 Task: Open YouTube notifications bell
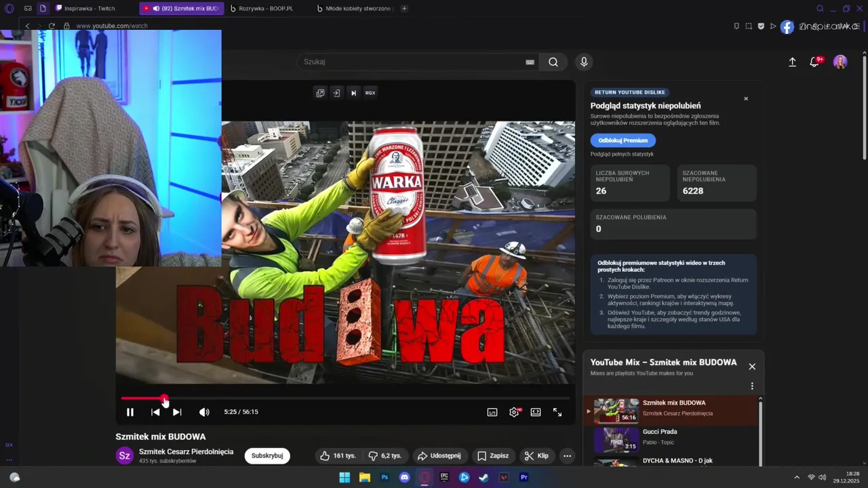pyautogui.click(x=814, y=62)
